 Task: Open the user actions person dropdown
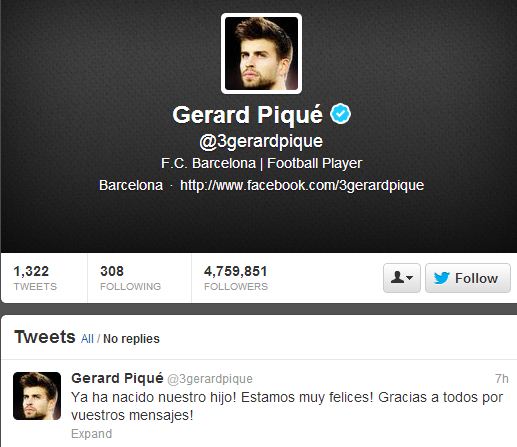[402, 278]
